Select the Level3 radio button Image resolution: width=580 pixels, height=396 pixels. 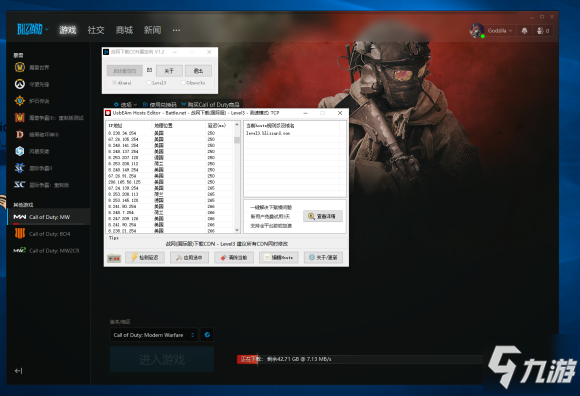click(x=157, y=83)
